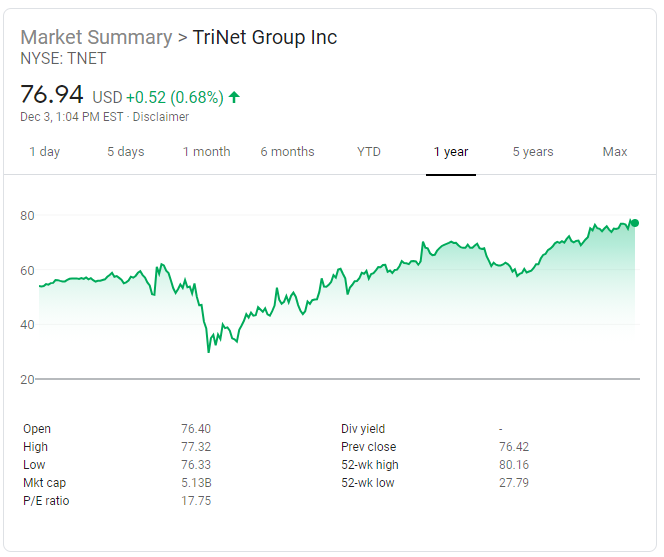Click the chart's lowest dip point

(x=208, y=351)
